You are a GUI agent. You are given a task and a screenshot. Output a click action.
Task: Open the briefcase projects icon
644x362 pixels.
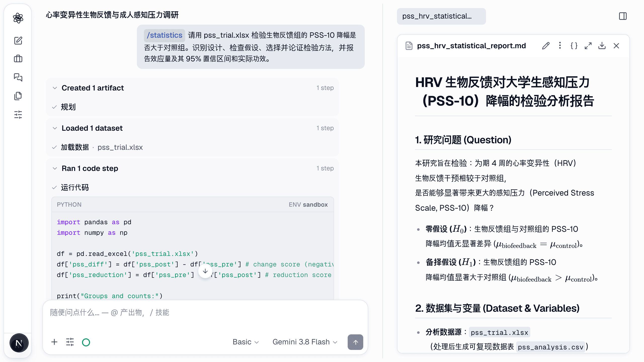(18, 59)
